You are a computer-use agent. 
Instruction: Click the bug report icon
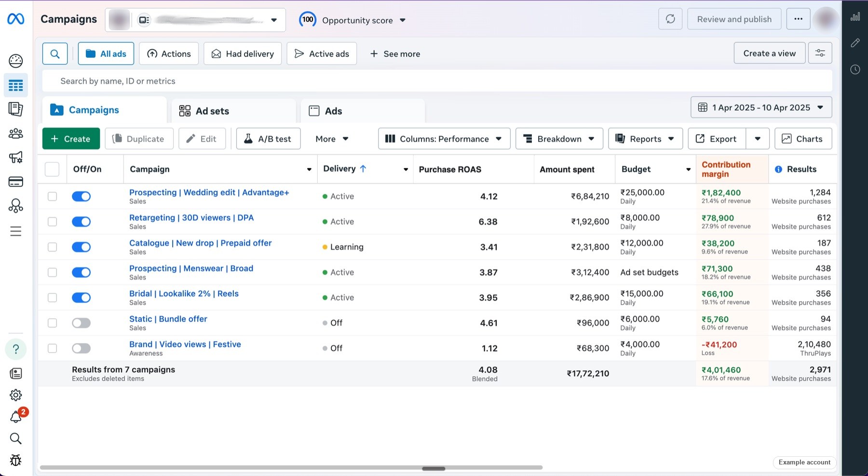click(x=15, y=460)
